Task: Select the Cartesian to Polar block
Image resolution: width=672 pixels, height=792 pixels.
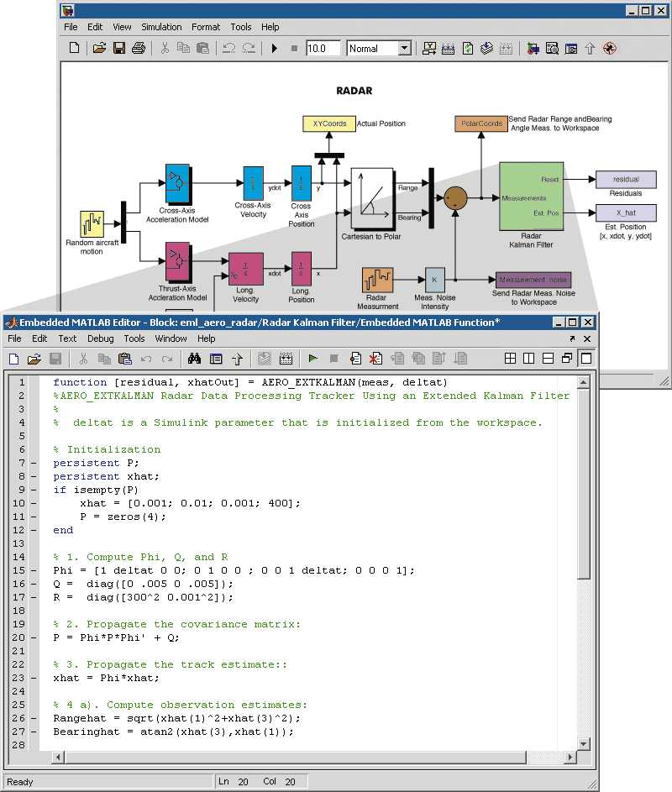Action: (x=373, y=198)
